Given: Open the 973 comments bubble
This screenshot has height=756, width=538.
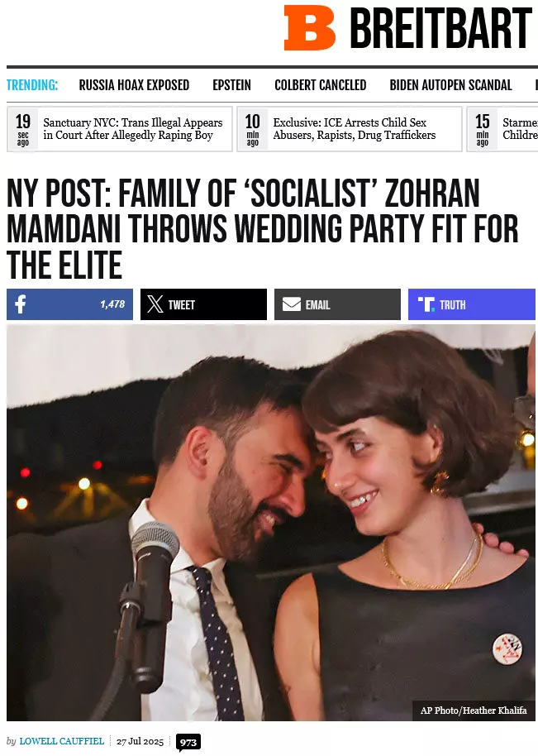Looking at the screenshot, I should point(188,743).
